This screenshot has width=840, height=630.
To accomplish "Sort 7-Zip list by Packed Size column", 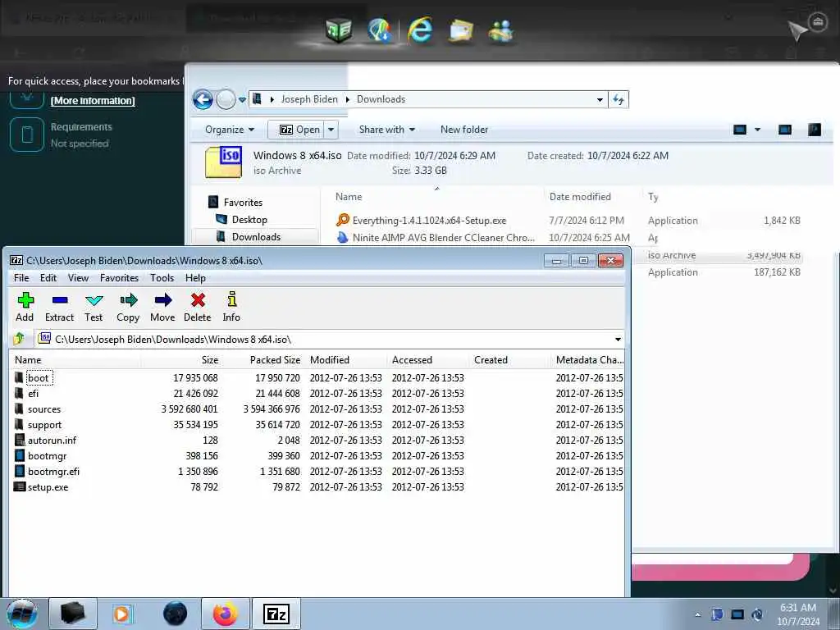I will [263, 360].
